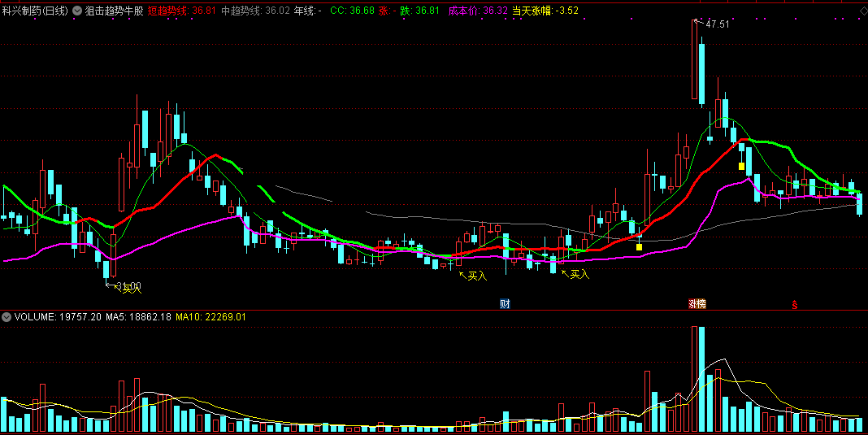Select the 47.51 high price label
The image size is (868, 435).
[x=718, y=24]
